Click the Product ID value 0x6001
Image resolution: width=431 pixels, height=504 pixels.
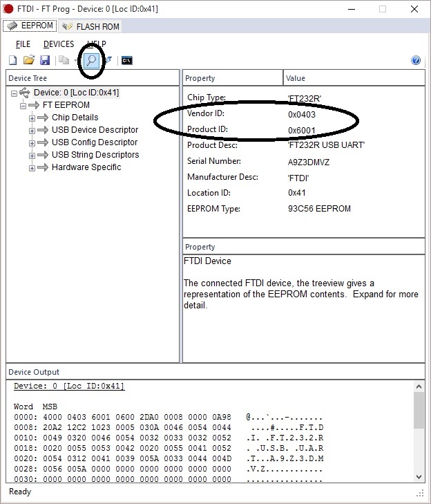coord(302,130)
